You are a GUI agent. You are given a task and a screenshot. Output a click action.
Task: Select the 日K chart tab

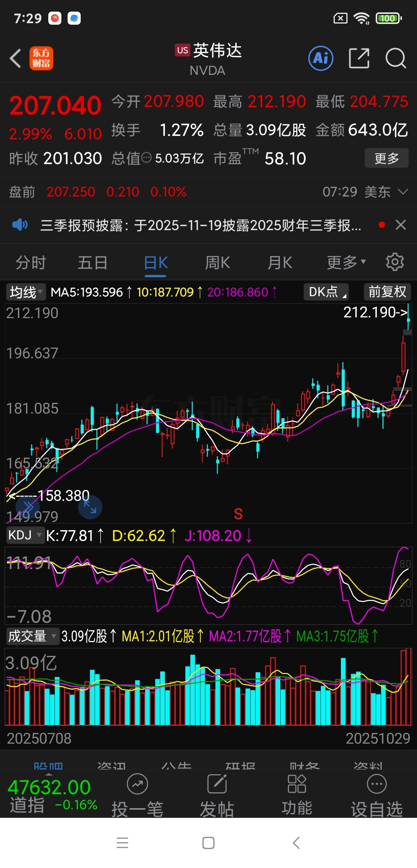tap(156, 263)
